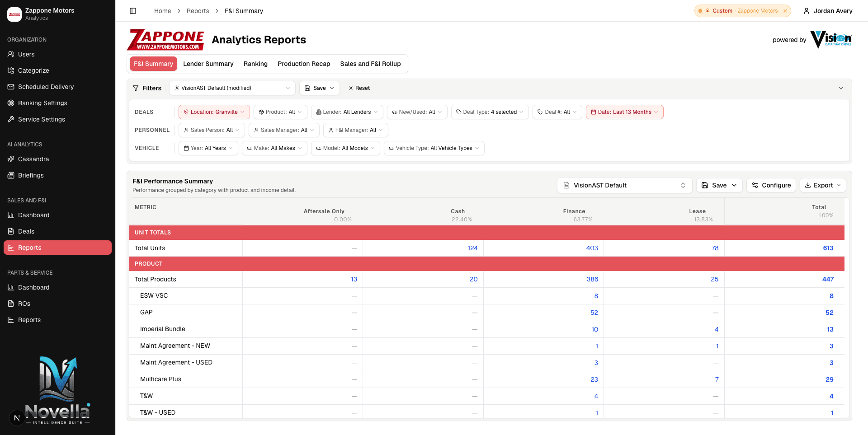Reset the filters
Image resolution: width=868 pixels, height=435 pixels.
pos(359,88)
